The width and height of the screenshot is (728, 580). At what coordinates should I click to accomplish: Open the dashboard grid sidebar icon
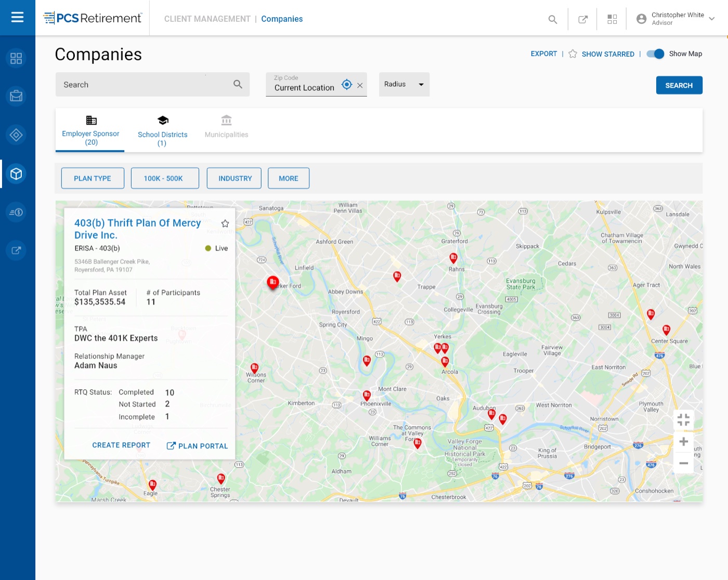point(16,58)
